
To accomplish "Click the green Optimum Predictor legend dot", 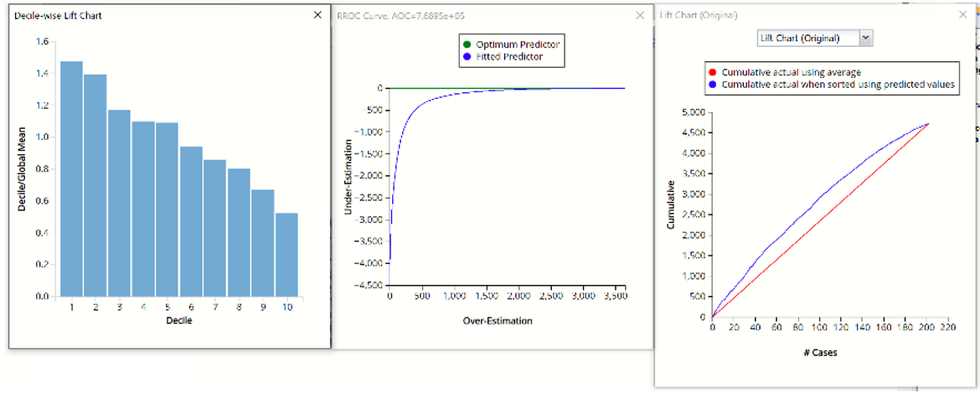I will (467, 44).
